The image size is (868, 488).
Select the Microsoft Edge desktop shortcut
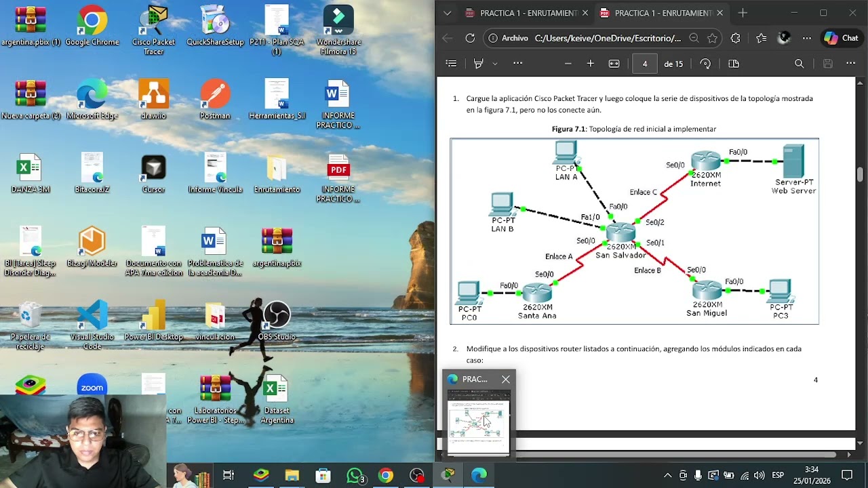click(x=92, y=100)
